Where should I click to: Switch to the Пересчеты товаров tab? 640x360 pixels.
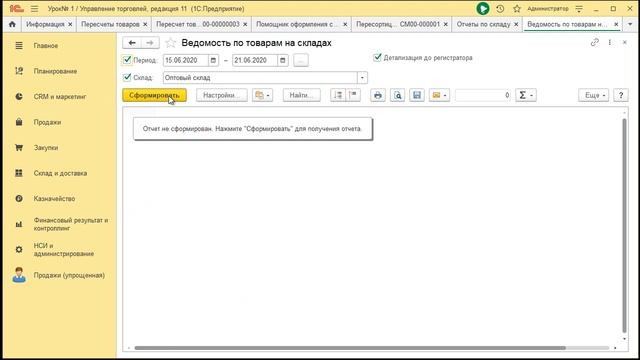(x=110, y=24)
